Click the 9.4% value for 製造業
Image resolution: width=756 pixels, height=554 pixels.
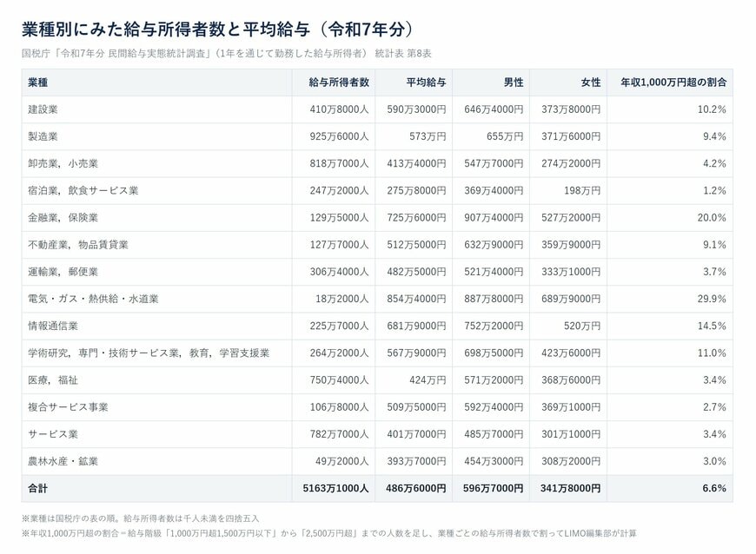714,136
